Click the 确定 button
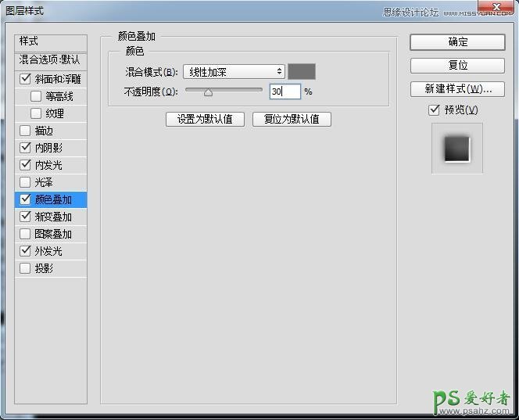This screenshot has height=420, width=519. click(457, 42)
